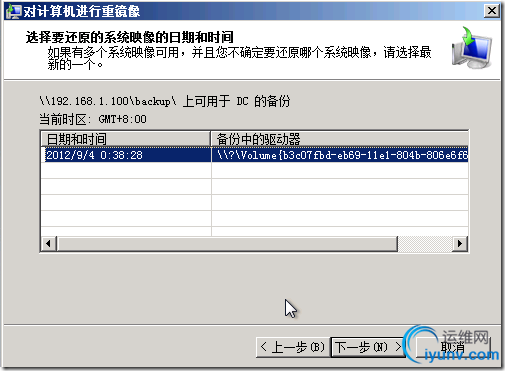Close the re-image computer dialog

pyautogui.click(x=492, y=11)
